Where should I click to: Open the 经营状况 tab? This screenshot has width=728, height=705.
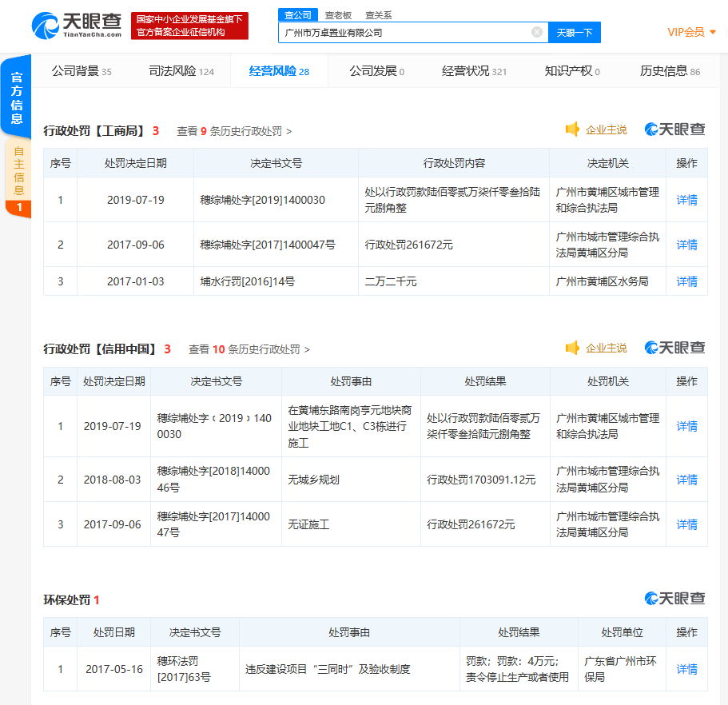[x=474, y=71]
